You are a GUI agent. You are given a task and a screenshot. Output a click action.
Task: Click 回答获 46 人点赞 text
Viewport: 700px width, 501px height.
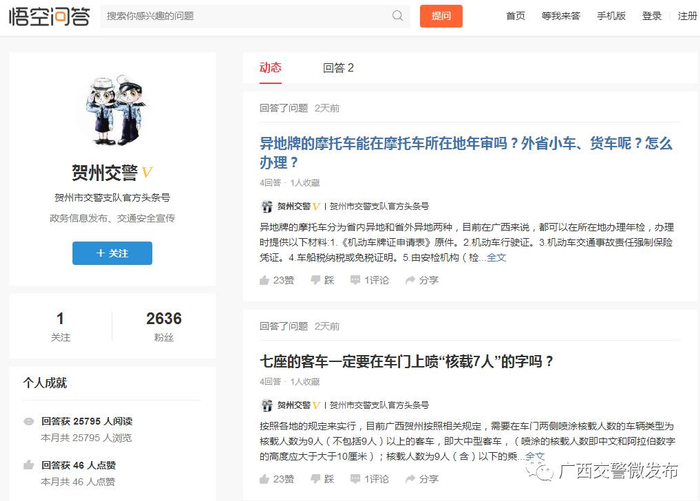(79, 465)
